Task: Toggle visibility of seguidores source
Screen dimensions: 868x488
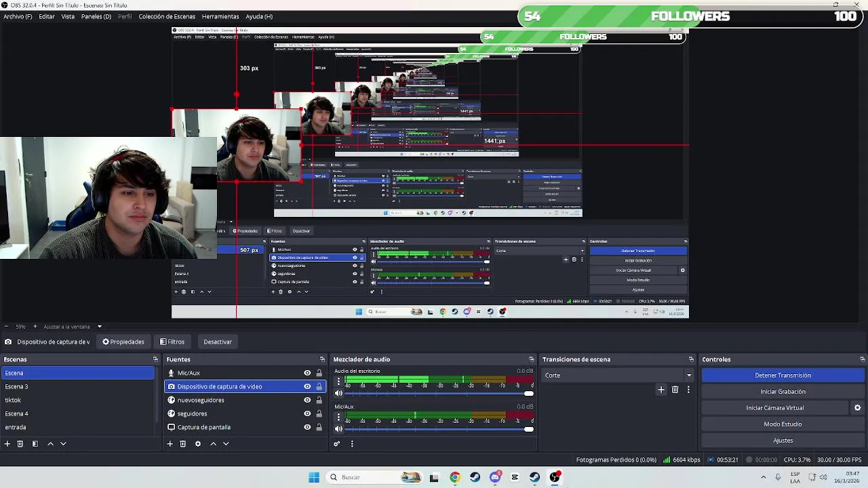Action: pos(307,413)
